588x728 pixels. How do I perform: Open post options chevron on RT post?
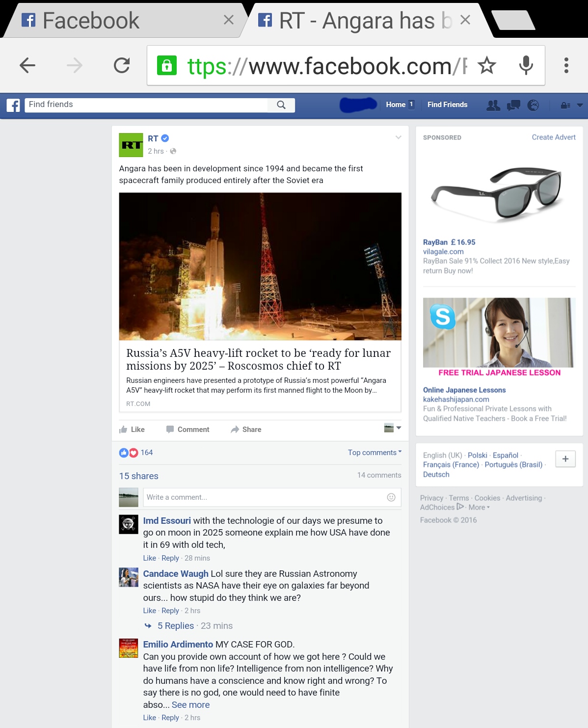399,137
